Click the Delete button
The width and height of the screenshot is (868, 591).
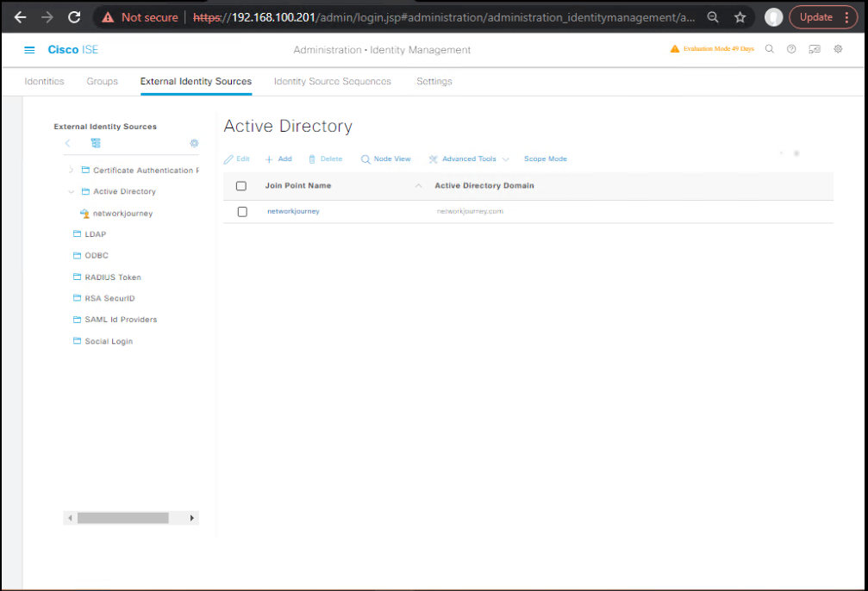click(x=326, y=159)
